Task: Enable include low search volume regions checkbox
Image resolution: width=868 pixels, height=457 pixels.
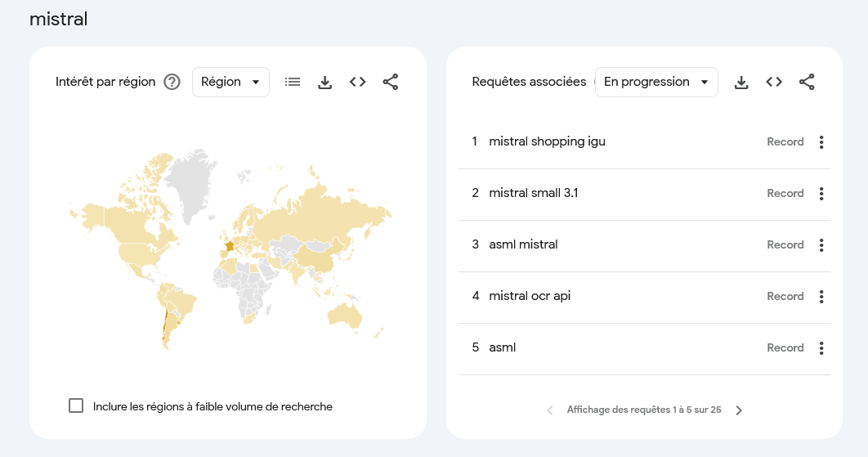Action: (76, 405)
